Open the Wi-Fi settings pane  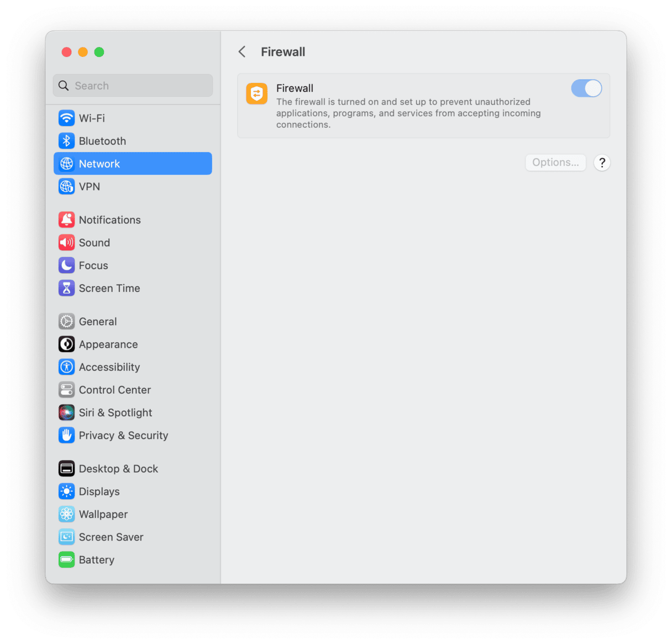pyautogui.click(x=133, y=118)
